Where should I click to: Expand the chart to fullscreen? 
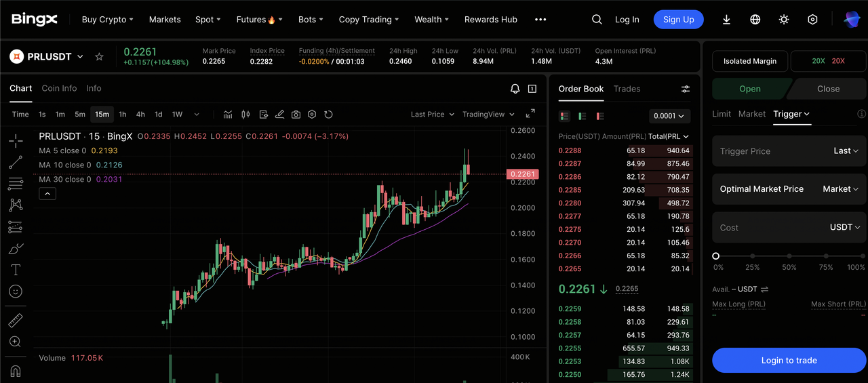coord(530,114)
